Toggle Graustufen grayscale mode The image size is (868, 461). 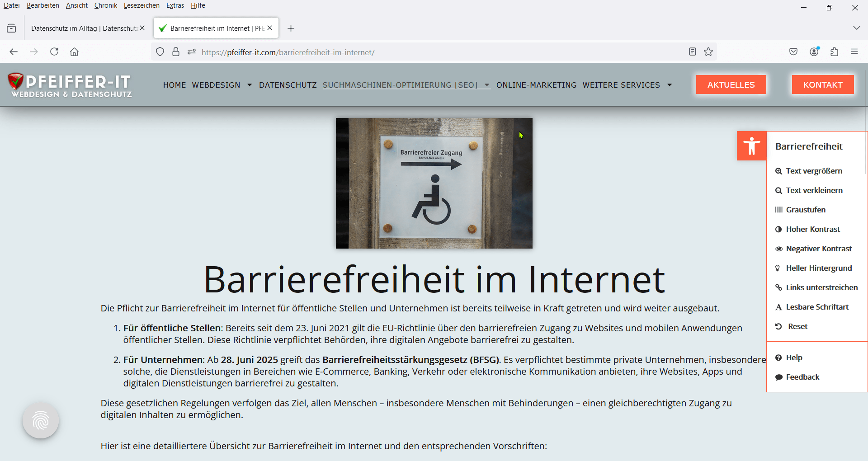(806, 210)
